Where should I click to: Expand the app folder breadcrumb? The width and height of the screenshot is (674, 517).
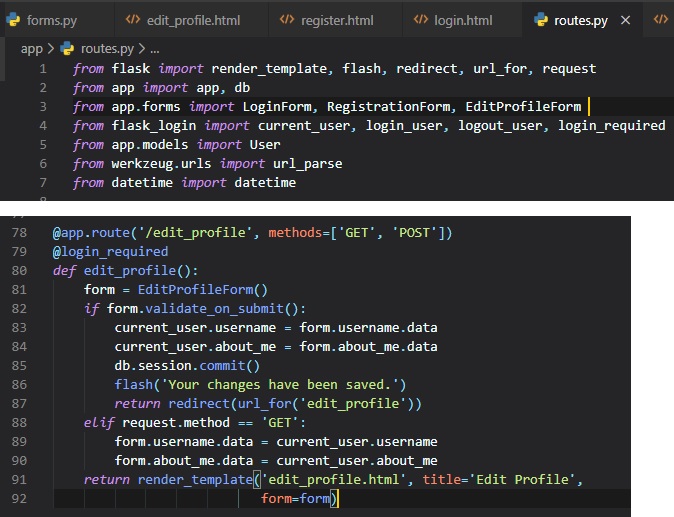[x=32, y=48]
